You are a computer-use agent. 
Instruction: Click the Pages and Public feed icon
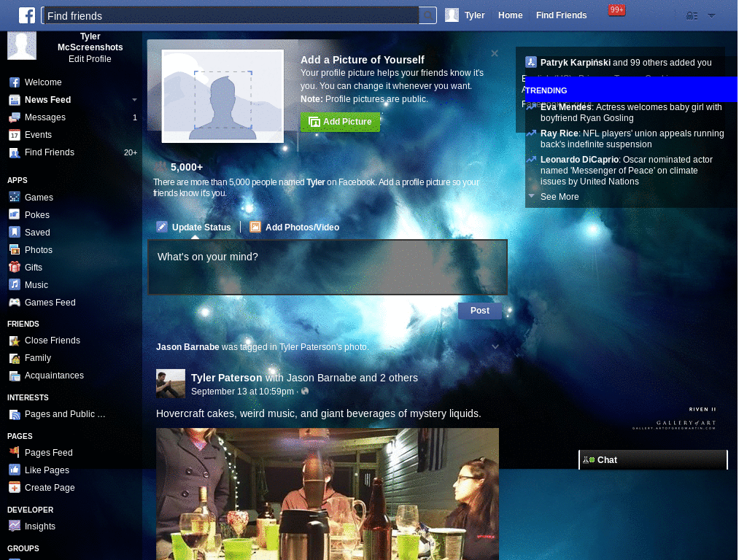[15, 414]
